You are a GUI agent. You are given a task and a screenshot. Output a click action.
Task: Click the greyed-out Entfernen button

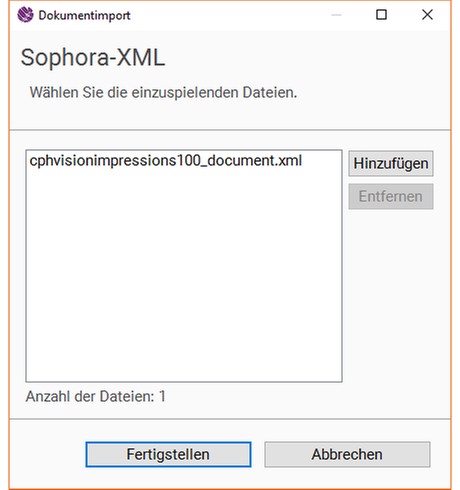(x=391, y=196)
